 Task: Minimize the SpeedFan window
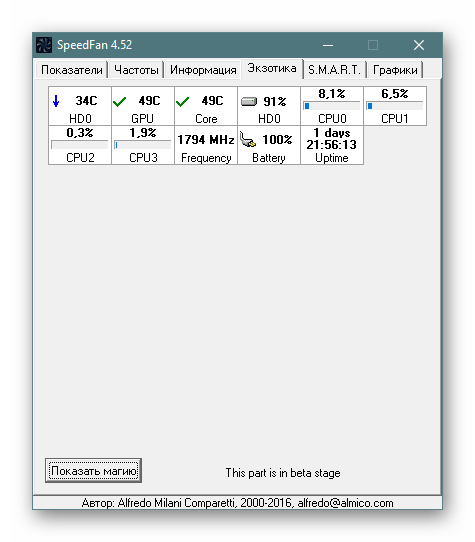[328, 45]
